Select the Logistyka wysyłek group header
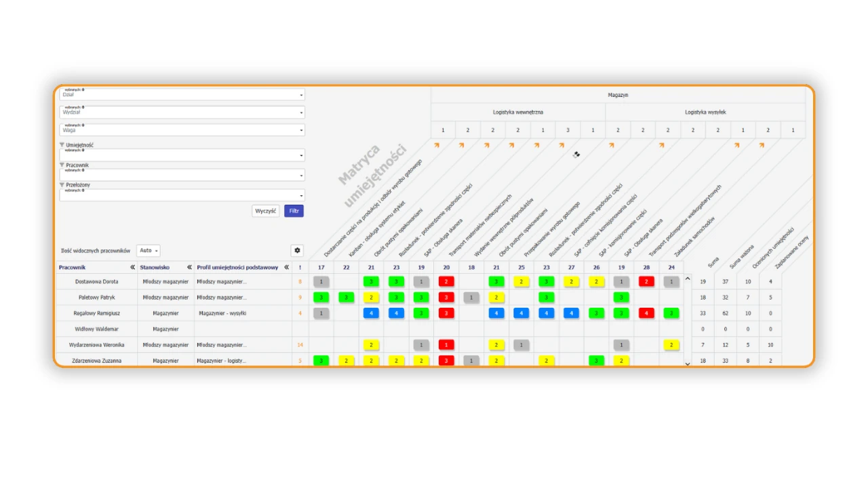 pyautogui.click(x=705, y=113)
